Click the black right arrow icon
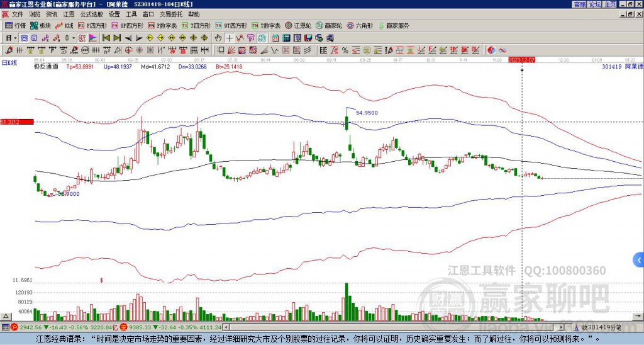Image resolution: width=644 pixels, height=345 pixels. (139, 38)
